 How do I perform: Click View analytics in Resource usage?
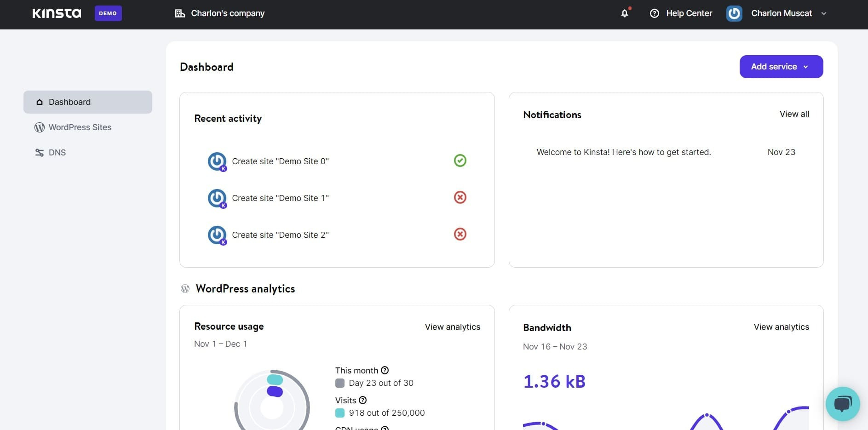[x=452, y=327]
